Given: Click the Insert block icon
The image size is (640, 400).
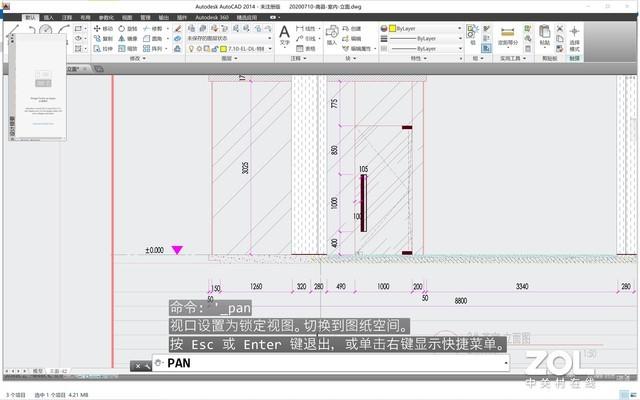Looking at the screenshot, I should [332, 34].
